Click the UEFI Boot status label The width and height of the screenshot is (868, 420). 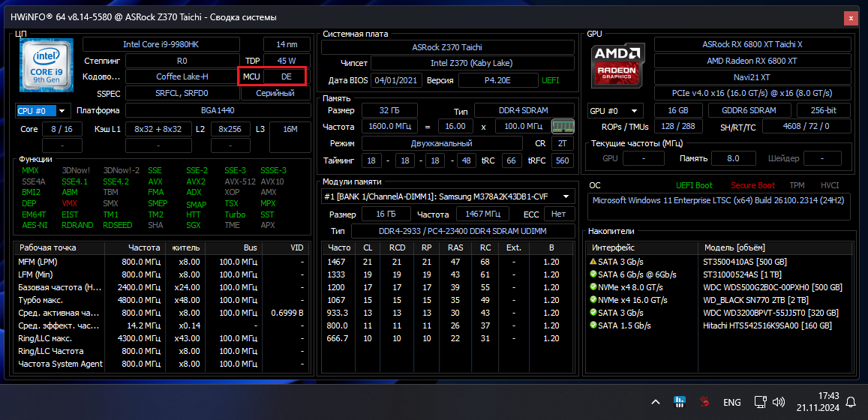tap(694, 185)
